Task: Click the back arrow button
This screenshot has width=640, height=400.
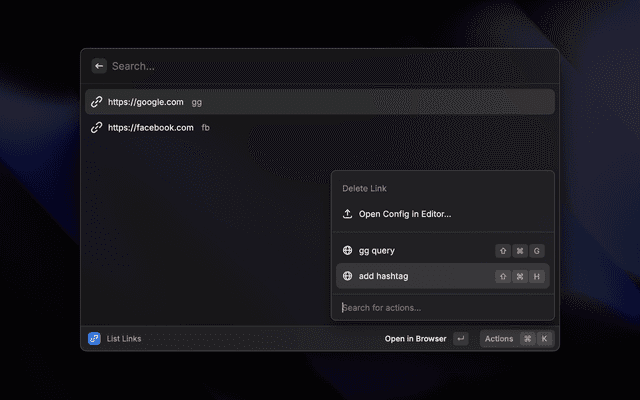Action: coord(99,66)
